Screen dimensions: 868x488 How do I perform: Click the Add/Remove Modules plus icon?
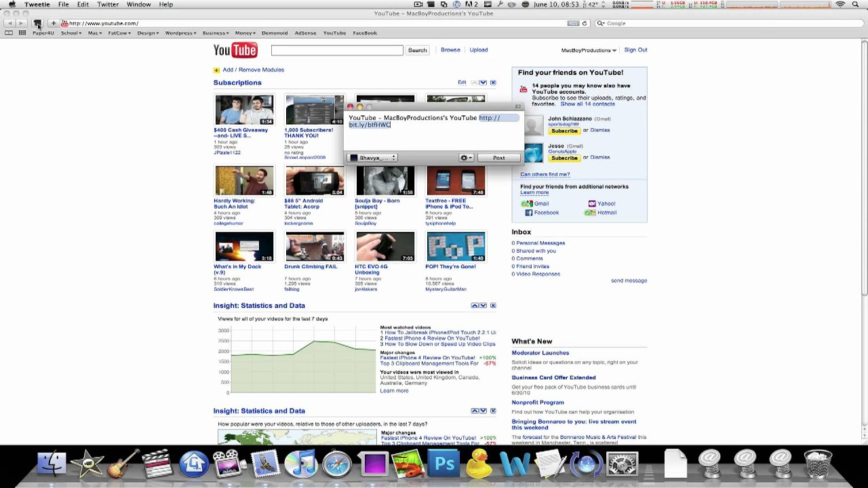point(216,70)
